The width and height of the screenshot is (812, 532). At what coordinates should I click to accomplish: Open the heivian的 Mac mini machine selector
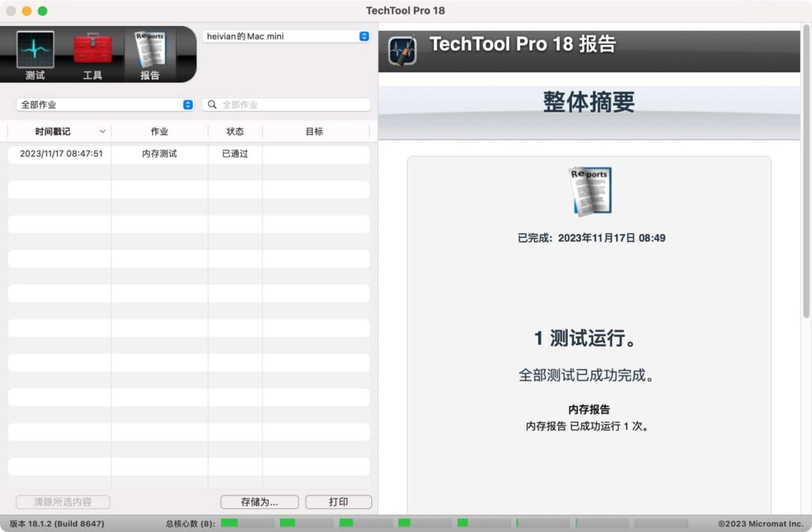(x=285, y=36)
